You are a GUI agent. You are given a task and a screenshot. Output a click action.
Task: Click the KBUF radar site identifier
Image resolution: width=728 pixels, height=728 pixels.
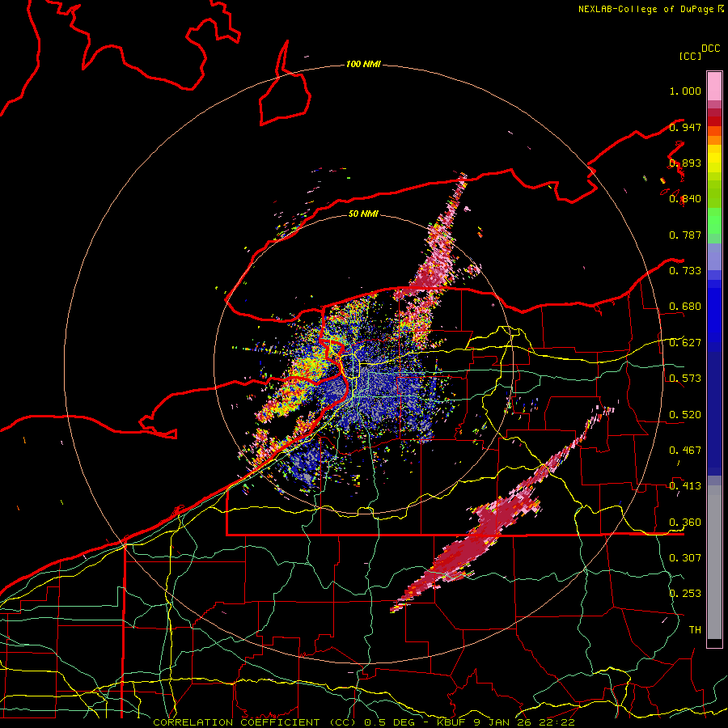pyautogui.click(x=452, y=722)
